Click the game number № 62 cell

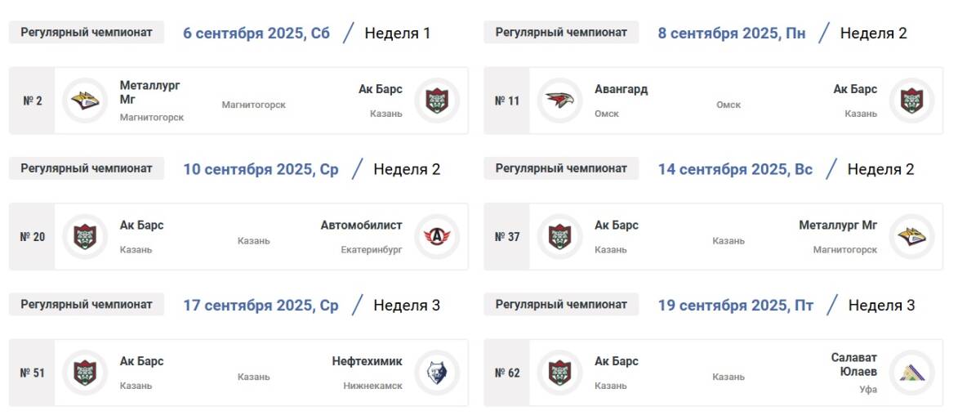point(507,373)
